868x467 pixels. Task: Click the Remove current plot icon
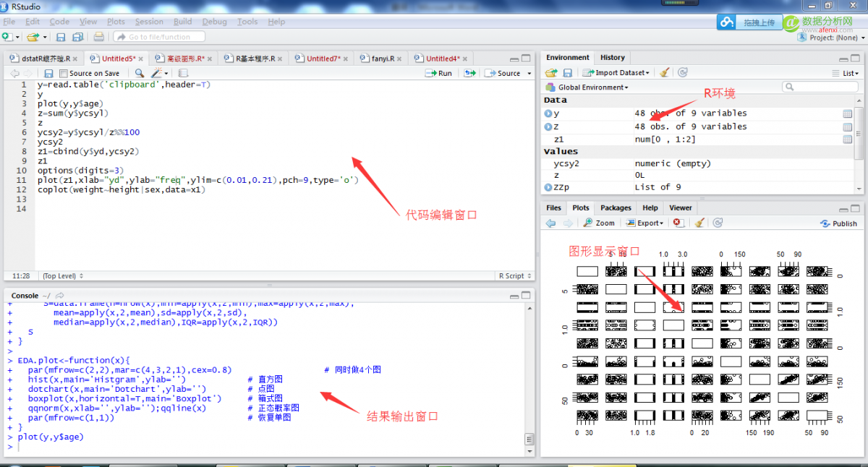pos(678,223)
